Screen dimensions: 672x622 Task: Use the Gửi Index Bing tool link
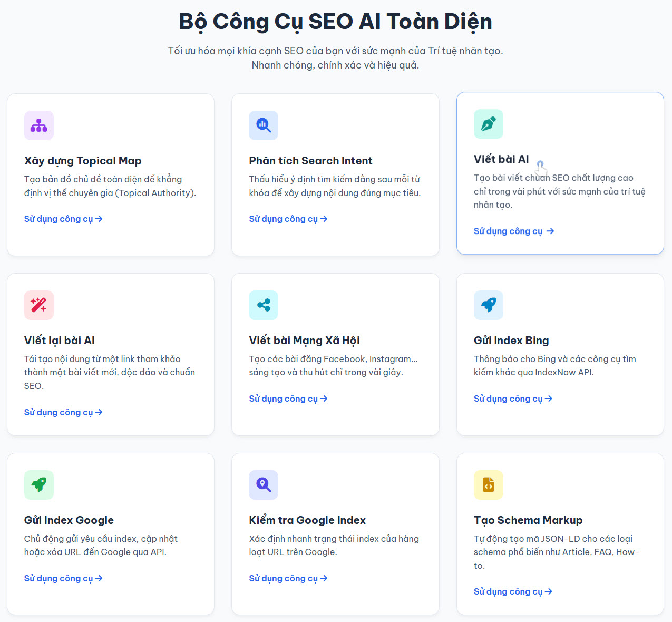point(513,399)
